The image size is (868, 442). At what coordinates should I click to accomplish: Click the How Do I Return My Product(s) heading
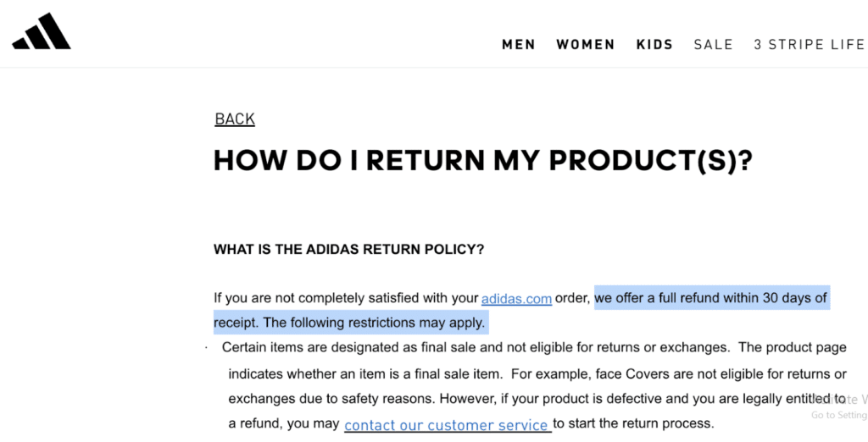(482, 161)
